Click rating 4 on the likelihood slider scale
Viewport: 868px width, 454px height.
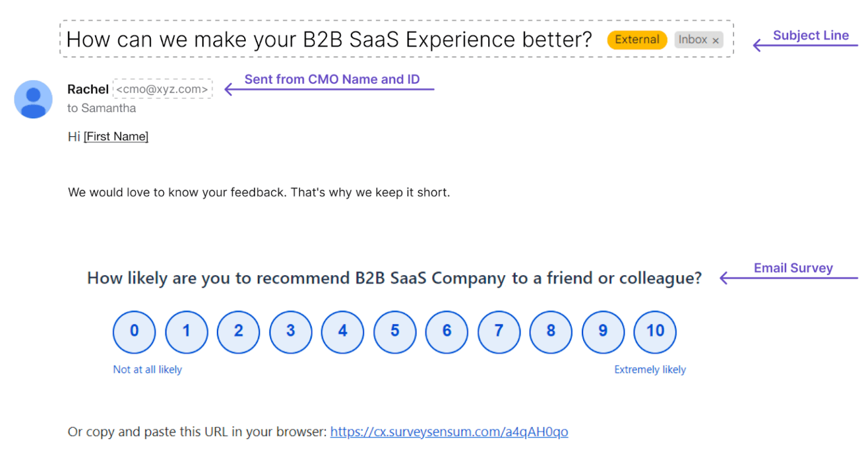point(342,332)
